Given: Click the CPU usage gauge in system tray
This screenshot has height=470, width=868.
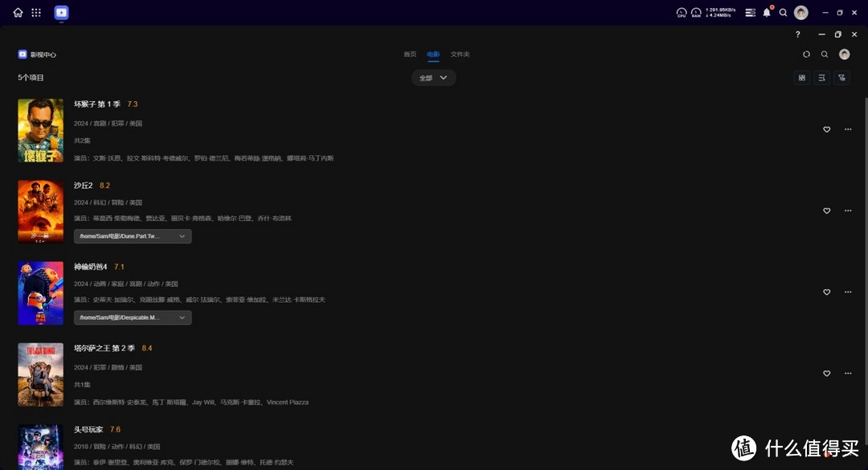Looking at the screenshot, I should click(x=682, y=12).
